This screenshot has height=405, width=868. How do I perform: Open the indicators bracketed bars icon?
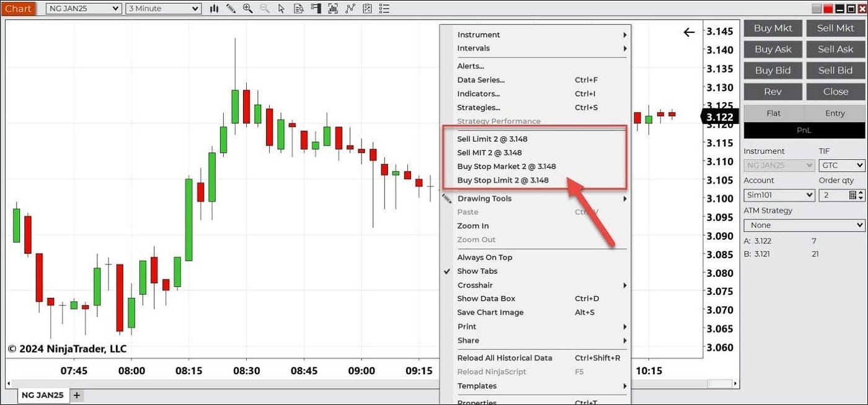[x=333, y=9]
